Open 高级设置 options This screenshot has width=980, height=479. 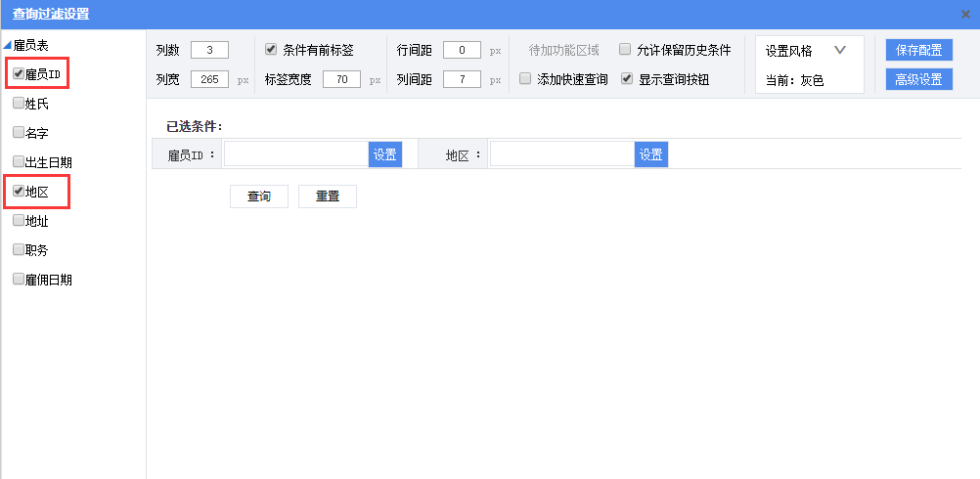point(918,80)
